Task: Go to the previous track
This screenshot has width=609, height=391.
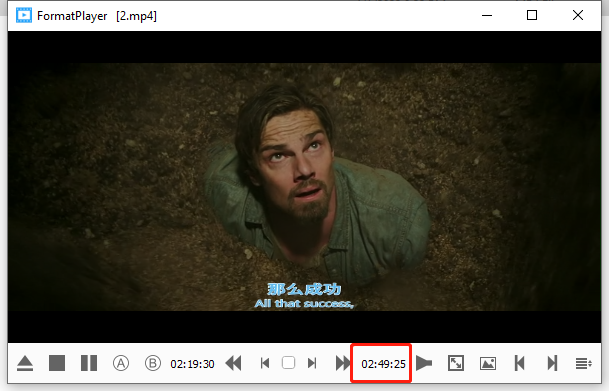Action: [520, 363]
